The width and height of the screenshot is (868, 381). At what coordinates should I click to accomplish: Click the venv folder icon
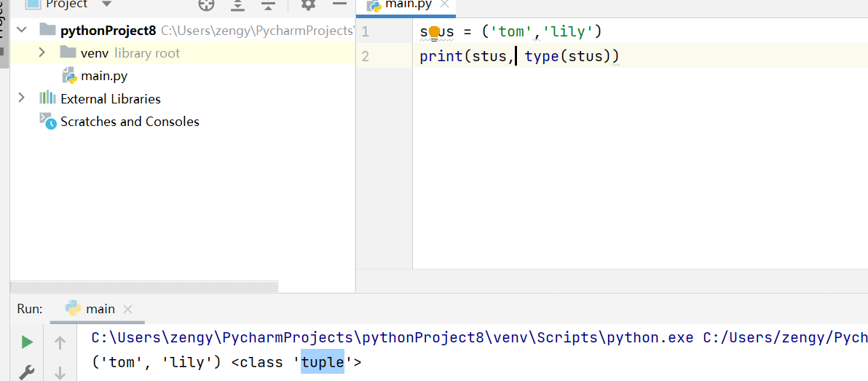click(x=68, y=52)
